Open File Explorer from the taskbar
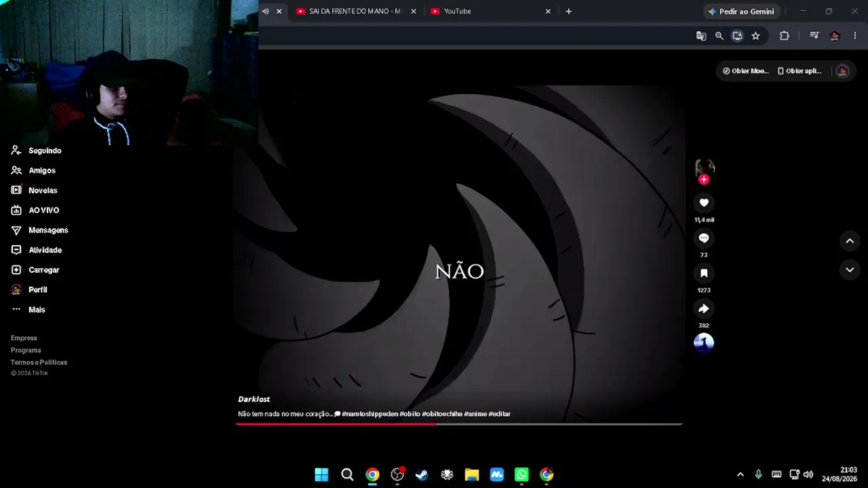The image size is (868, 488). coord(472,474)
